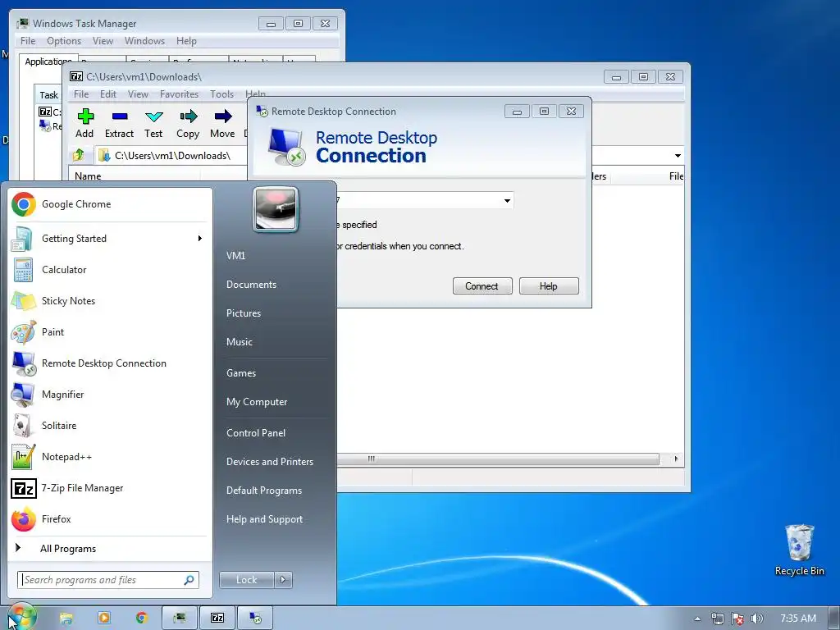Launch Firefox from Start menu
Viewport: 840px width, 630px height.
point(109,519)
